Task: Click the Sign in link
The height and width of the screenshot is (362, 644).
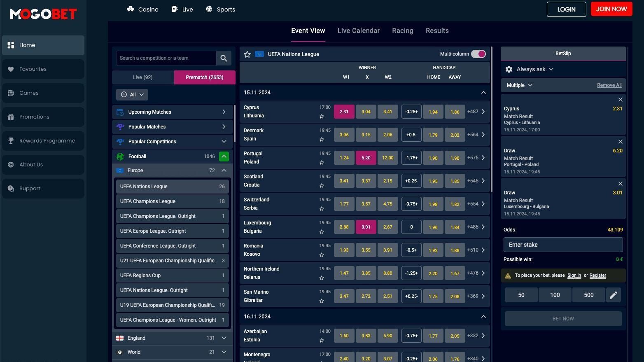Action: 574,276
